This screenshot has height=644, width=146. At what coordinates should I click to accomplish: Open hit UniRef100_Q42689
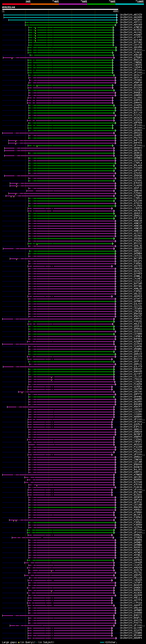pos(131,17)
